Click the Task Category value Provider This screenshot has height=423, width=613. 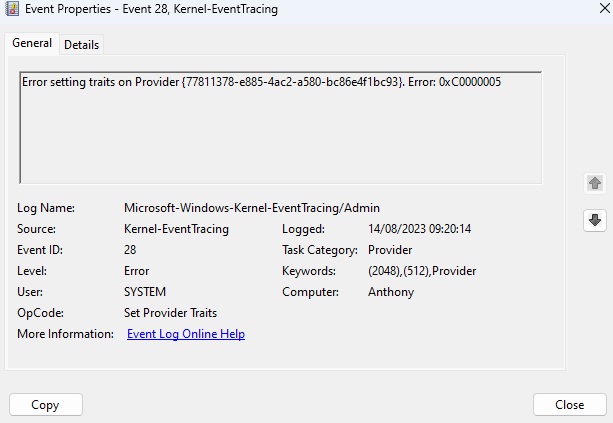[390, 250]
